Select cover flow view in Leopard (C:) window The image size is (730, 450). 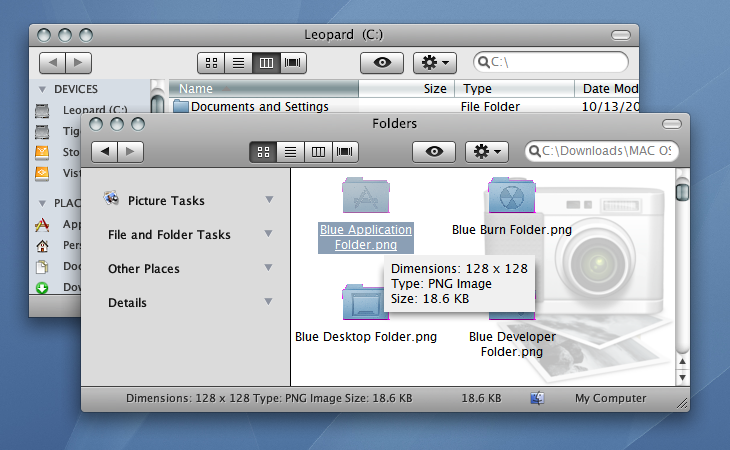point(293,63)
